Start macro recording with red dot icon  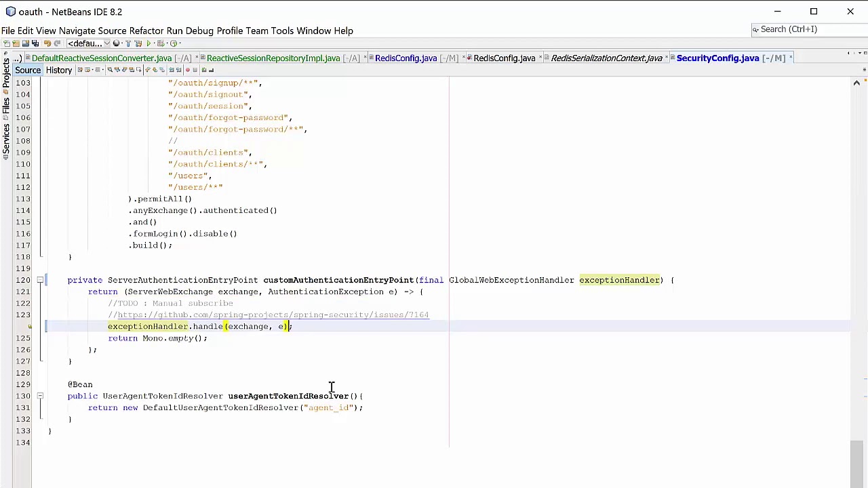187,70
